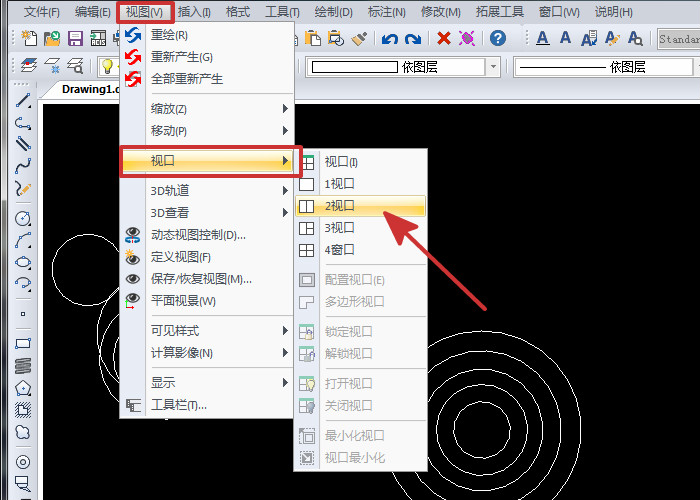Open the 插入(I) menu
Screen dimensions: 700x500
194,12
